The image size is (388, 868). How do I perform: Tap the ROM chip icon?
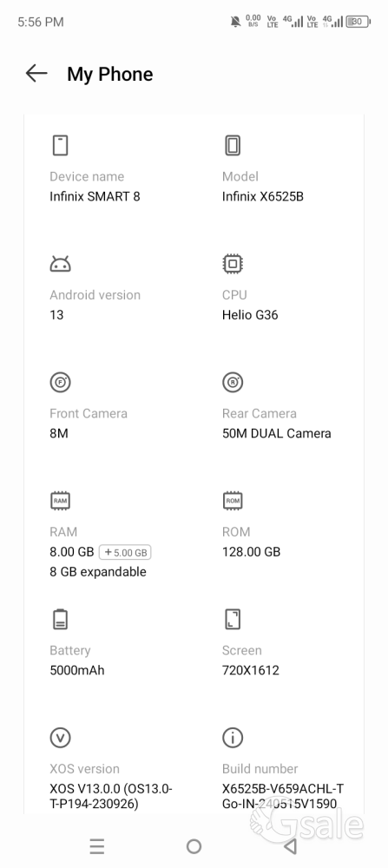233,501
